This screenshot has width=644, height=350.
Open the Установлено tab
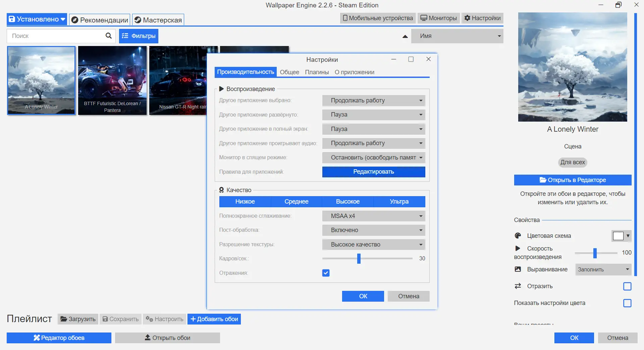pos(37,19)
